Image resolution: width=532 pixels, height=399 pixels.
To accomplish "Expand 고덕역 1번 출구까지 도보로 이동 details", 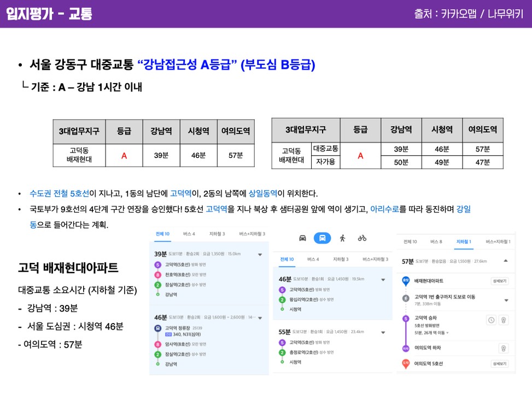I will pos(506,300).
